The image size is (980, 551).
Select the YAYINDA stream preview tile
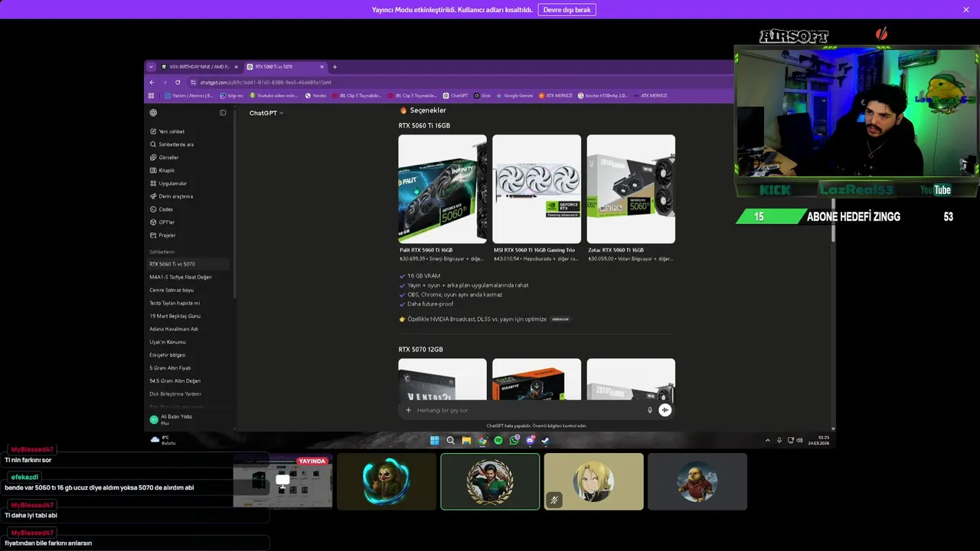[283, 481]
